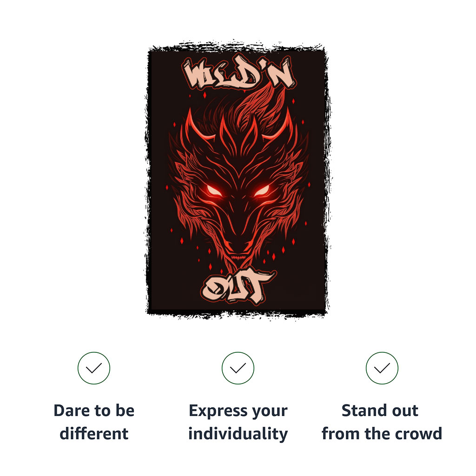Open the wolf poster artwork image
476x476 pixels.
point(237,180)
